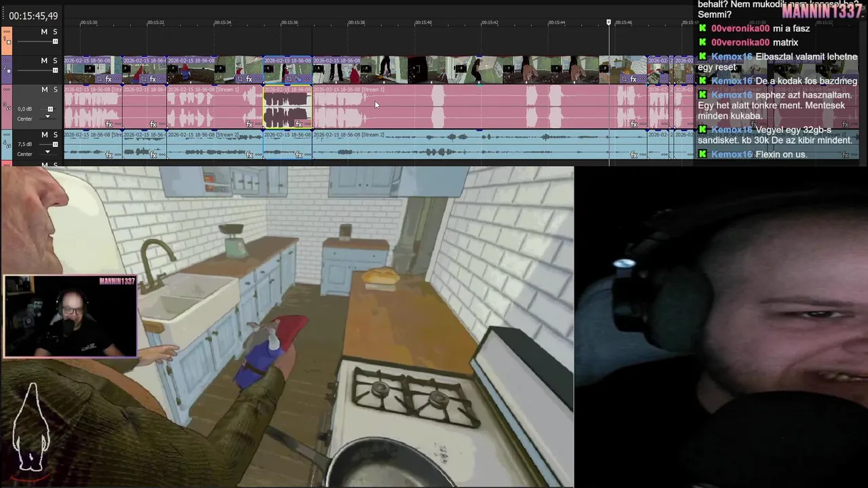The height and width of the screenshot is (488, 868).
Task: Click the Center pan slider on Stream 2 track
Action: click(x=47, y=152)
